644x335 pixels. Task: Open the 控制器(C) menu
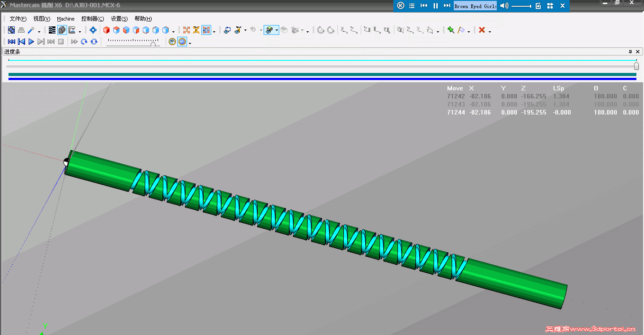tap(93, 19)
